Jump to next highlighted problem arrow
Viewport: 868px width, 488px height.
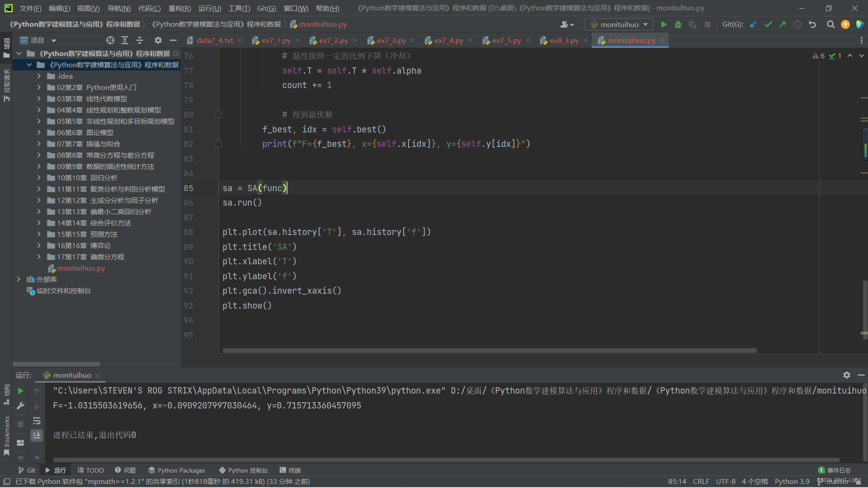(861, 56)
